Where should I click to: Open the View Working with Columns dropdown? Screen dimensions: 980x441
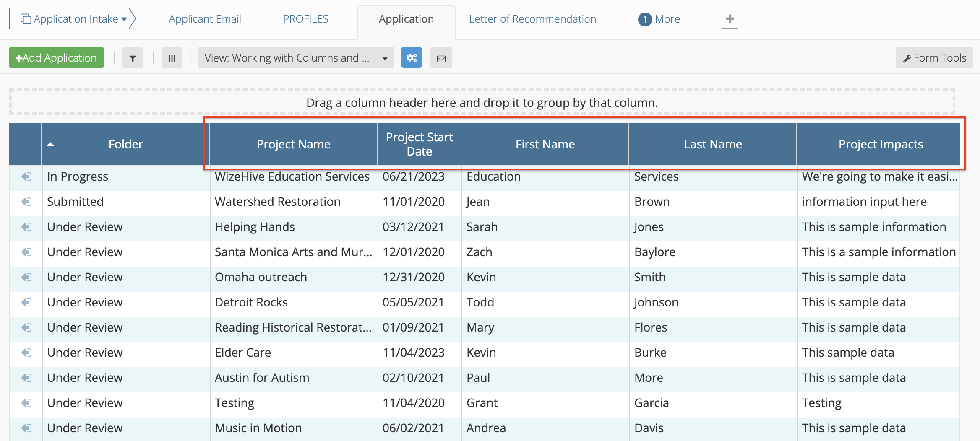click(x=296, y=57)
